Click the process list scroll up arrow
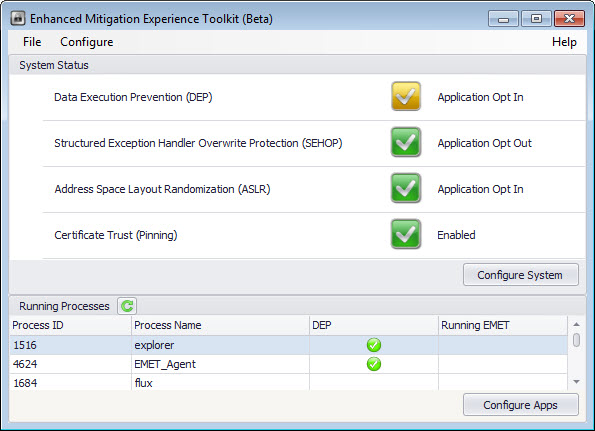595x431 pixels. tap(576, 324)
